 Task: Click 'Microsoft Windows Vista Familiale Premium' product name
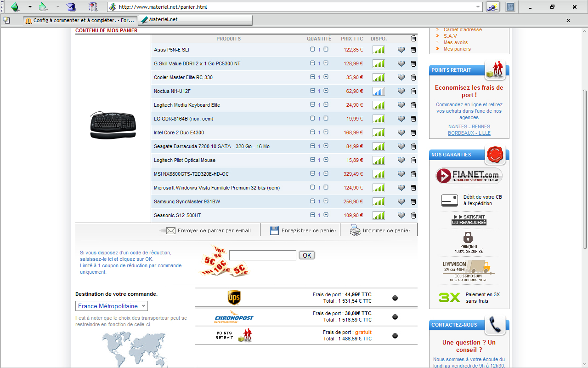[x=217, y=188]
